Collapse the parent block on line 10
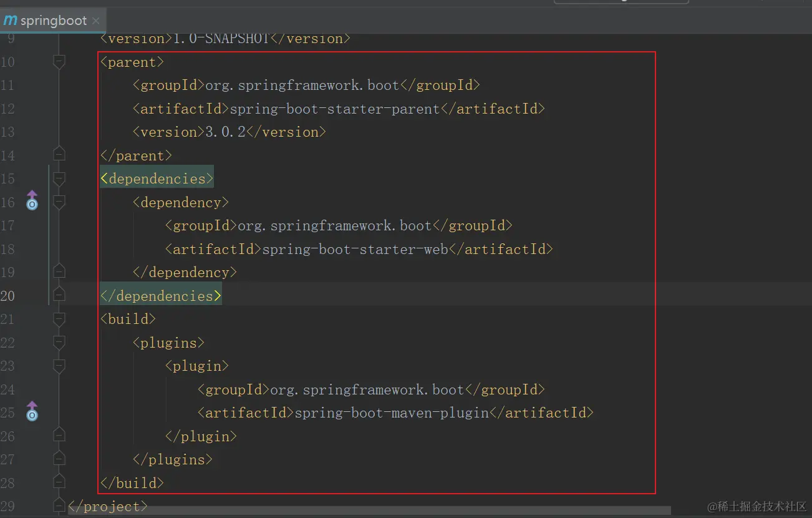The height and width of the screenshot is (518, 812). click(59, 62)
